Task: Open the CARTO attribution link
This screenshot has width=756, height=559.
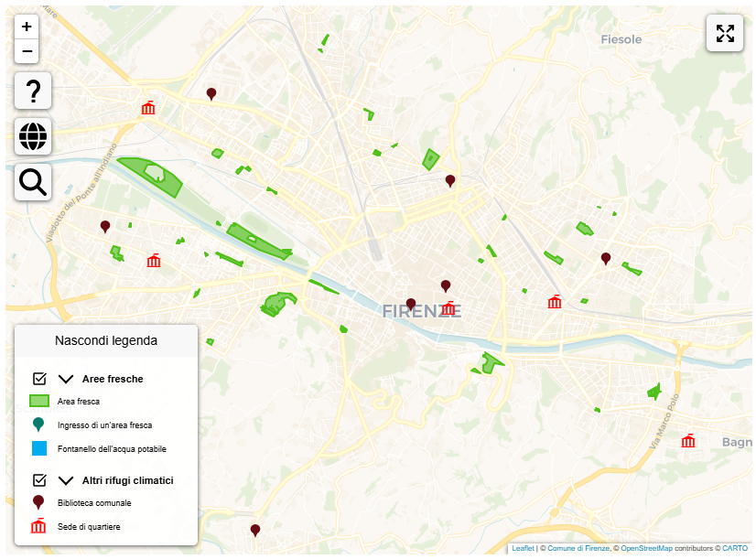Action: coord(735,548)
